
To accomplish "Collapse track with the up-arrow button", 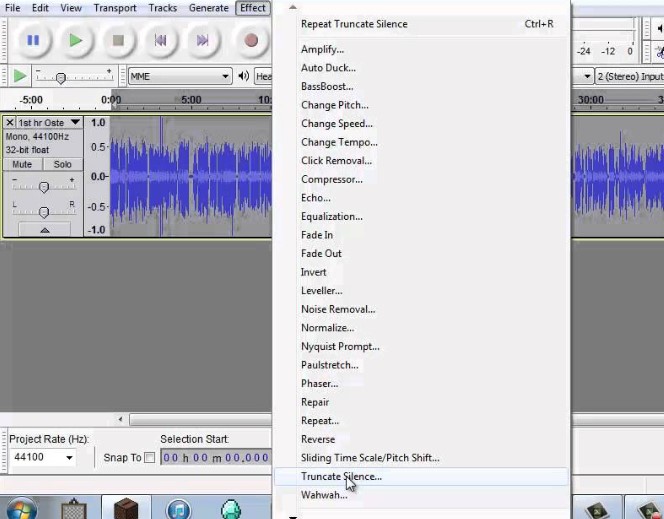I will 44,230.
